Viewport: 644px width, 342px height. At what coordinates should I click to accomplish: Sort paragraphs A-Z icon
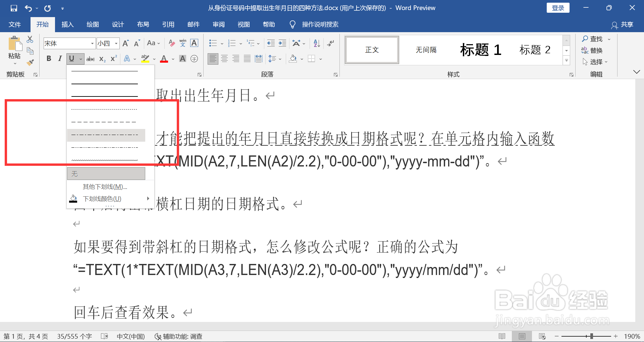[x=317, y=43]
